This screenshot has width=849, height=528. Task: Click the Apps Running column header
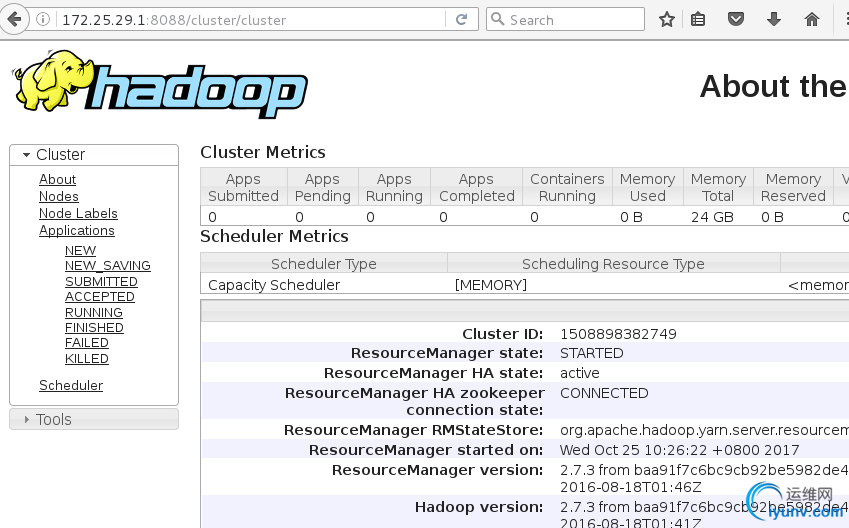click(394, 187)
